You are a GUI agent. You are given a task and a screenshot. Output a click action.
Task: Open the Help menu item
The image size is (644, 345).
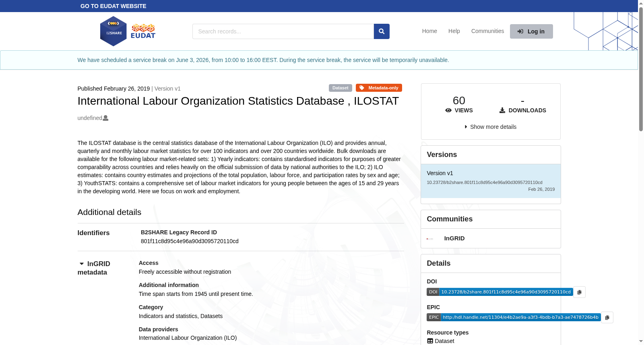point(454,31)
